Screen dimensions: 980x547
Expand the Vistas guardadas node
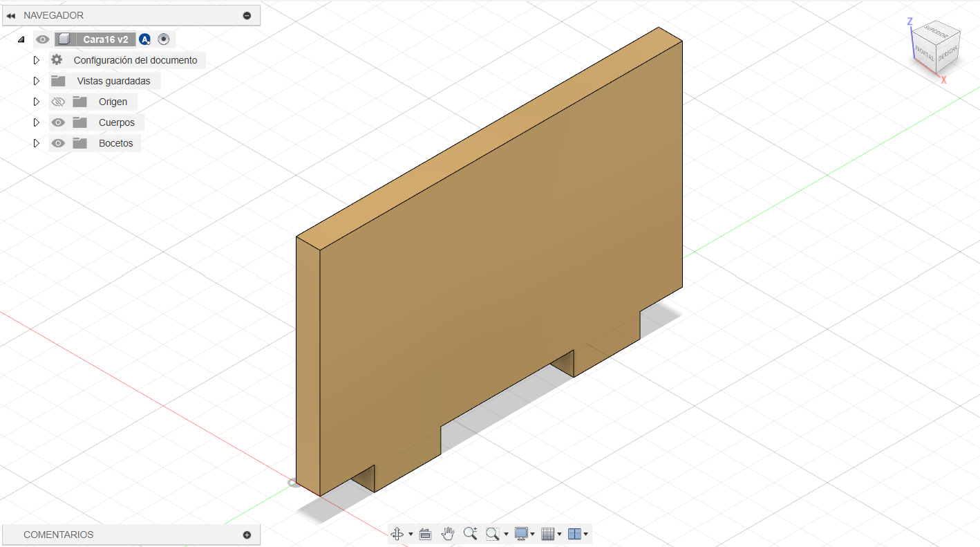[37, 81]
